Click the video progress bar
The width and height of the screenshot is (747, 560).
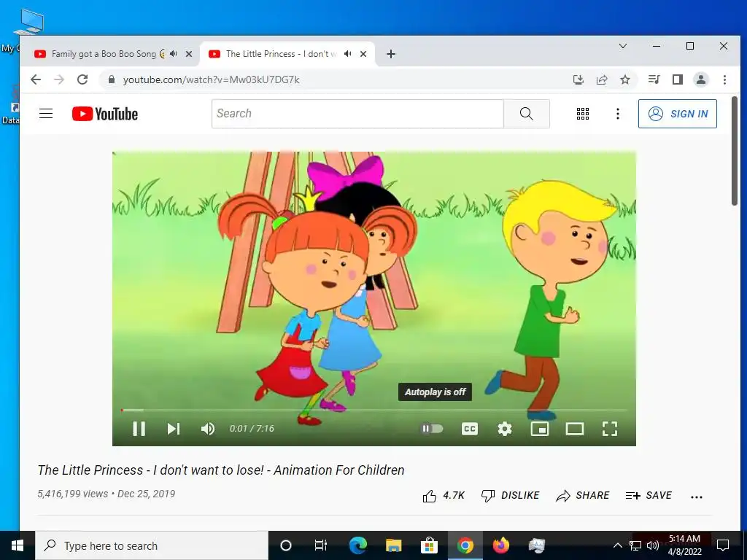click(x=374, y=410)
